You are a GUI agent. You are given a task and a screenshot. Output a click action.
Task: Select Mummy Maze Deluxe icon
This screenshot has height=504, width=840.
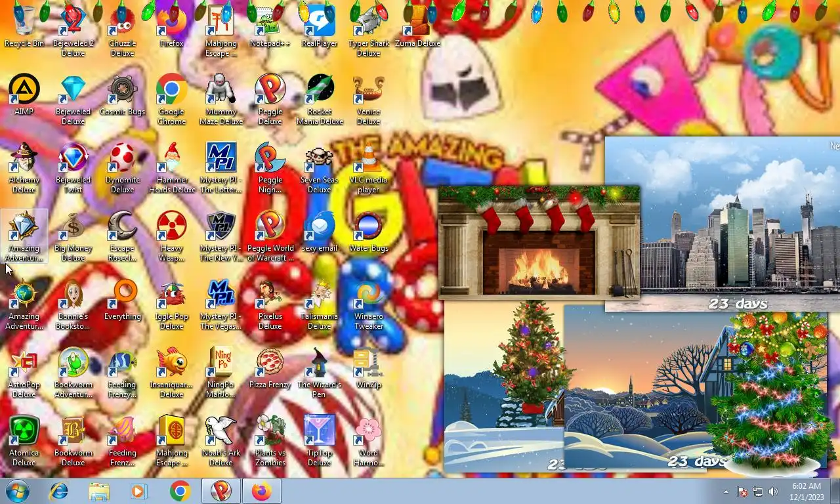click(221, 99)
